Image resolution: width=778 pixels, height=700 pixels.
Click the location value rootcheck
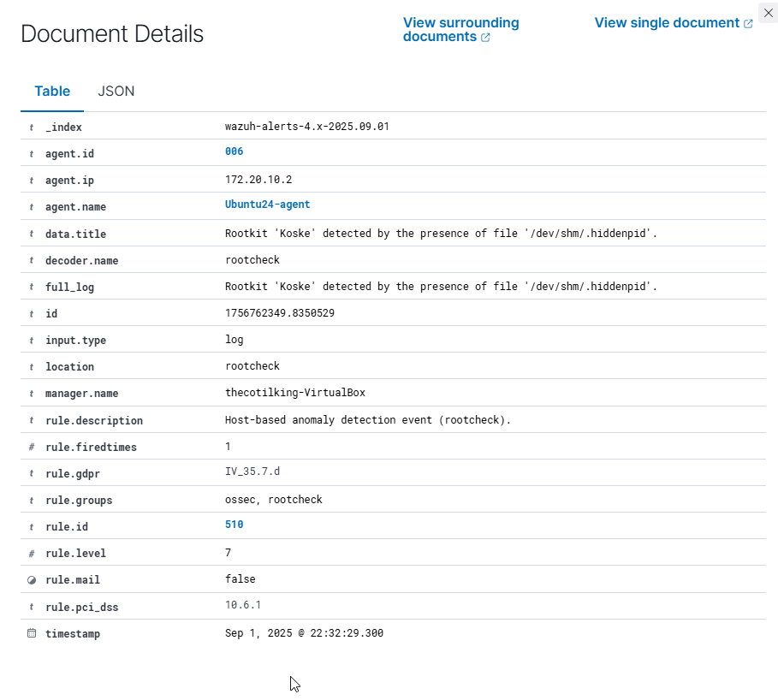(x=252, y=366)
